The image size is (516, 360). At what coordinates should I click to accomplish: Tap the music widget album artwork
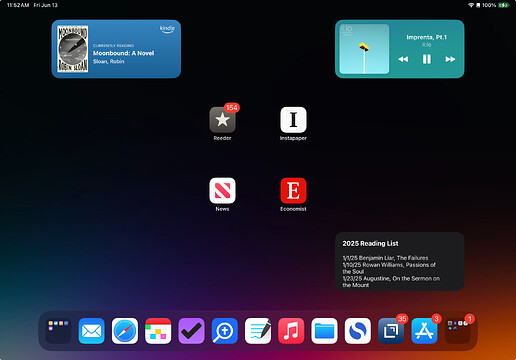coord(364,49)
